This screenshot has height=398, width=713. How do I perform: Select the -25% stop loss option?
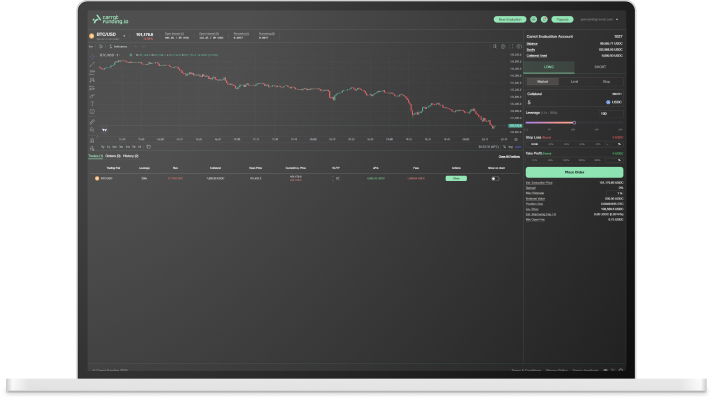(566, 144)
